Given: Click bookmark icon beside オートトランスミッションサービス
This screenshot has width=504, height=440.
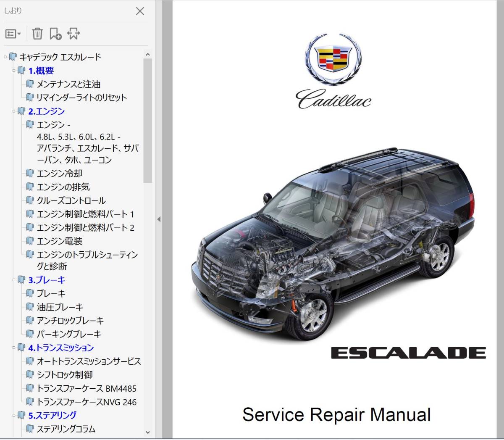Looking at the screenshot, I should click(30, 361).
